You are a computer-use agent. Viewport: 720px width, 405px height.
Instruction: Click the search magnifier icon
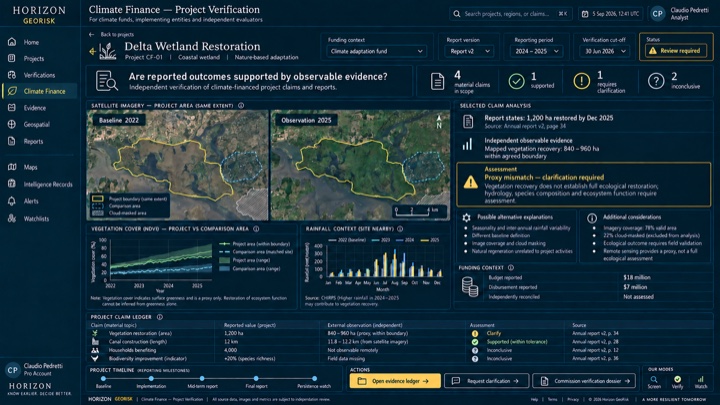tap(457, 14)
